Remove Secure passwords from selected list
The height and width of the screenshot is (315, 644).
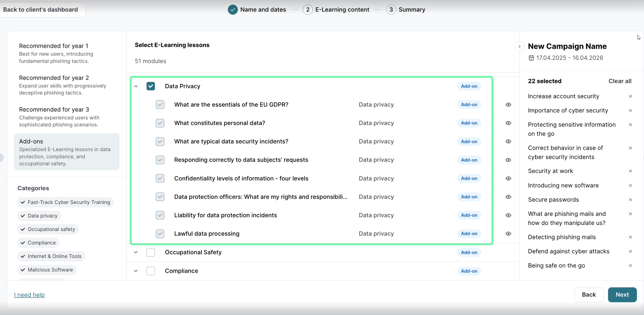pos(630,200)
